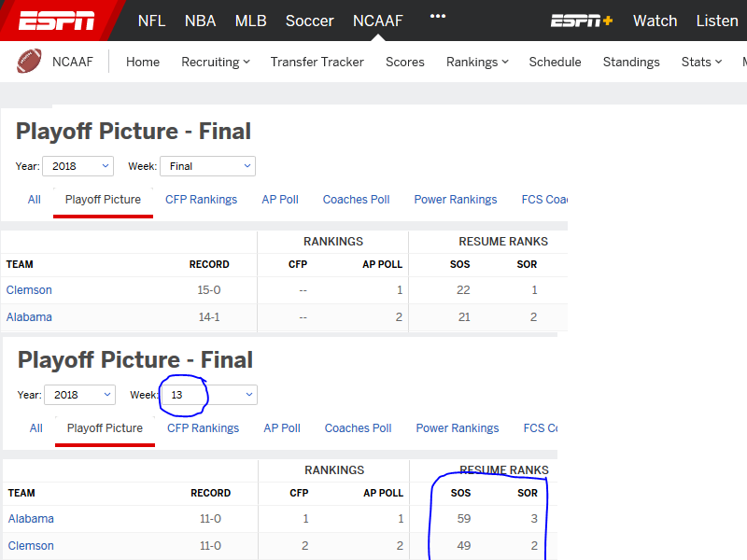
Task: Open the more sports ellipsis menu
Action: click(437, 16)
